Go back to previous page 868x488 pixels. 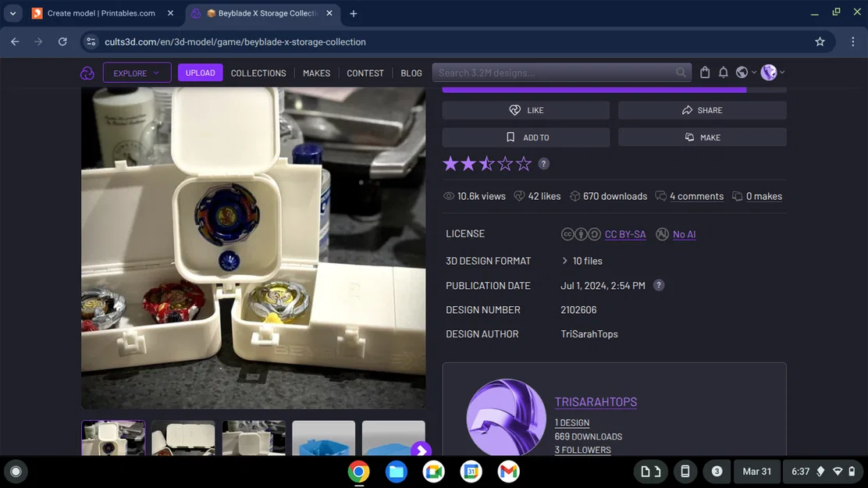(15, 41)
